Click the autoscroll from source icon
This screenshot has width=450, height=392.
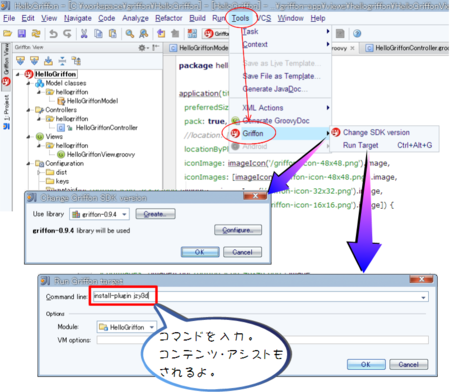pos(48,61)
